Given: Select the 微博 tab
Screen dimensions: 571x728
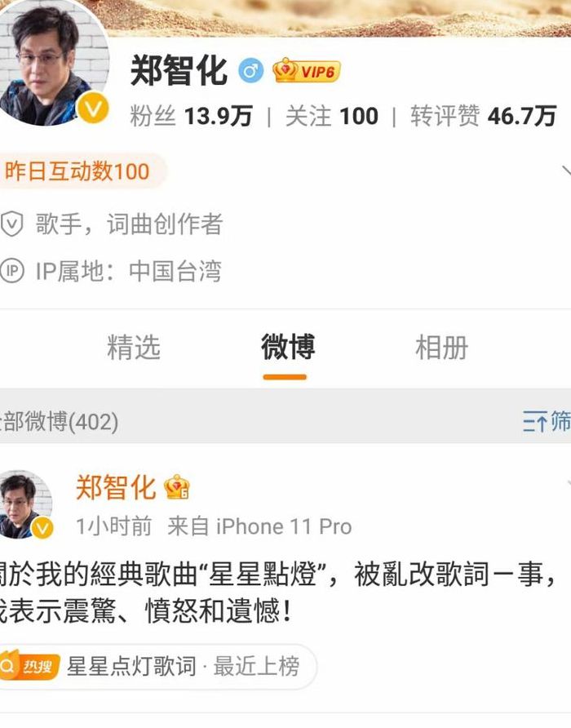Looking at the screenshot, I should click(x=288, y=347).
